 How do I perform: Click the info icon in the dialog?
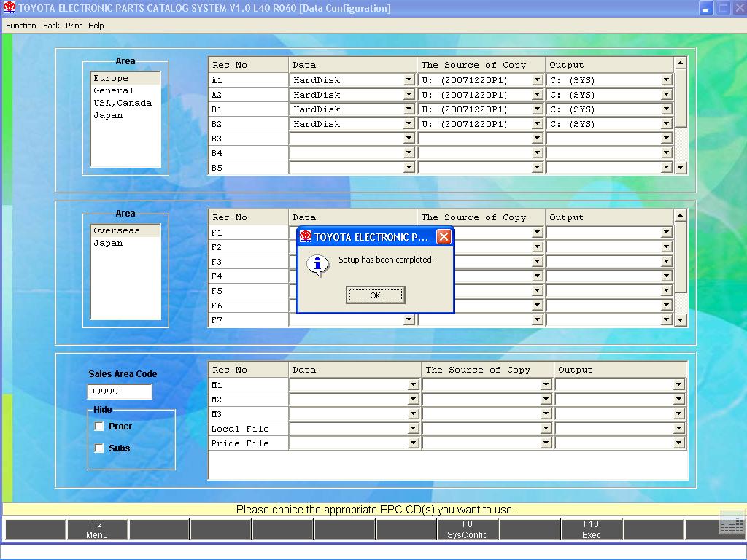pos(317,265)
